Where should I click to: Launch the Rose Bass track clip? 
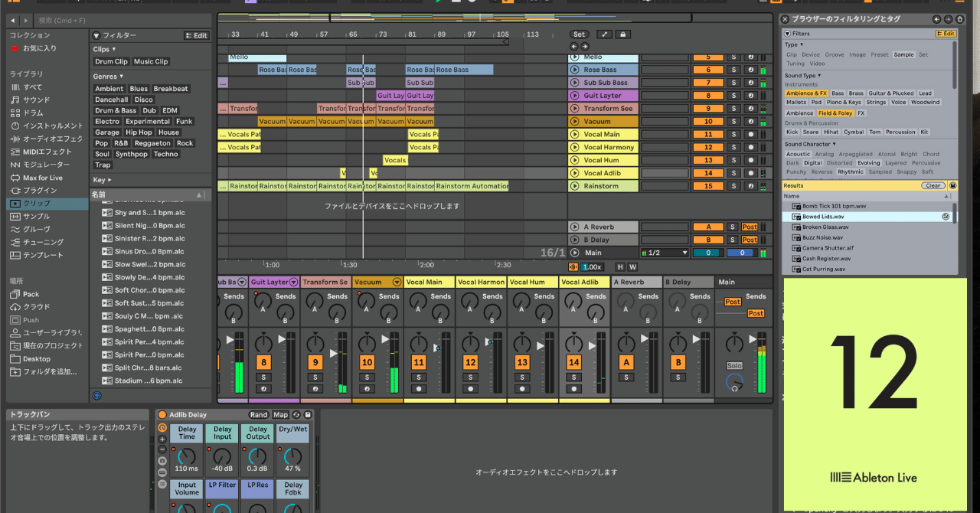point(574,70)
